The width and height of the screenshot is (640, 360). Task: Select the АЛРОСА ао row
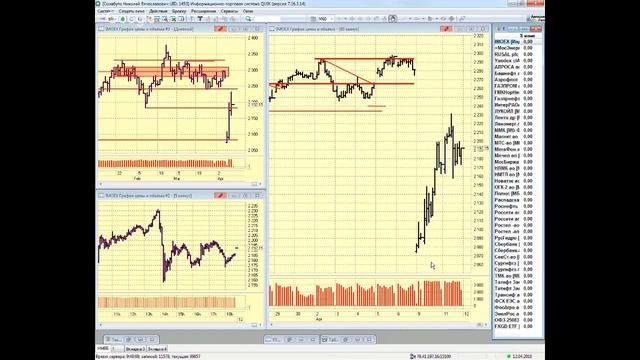(x=518, y=67)
